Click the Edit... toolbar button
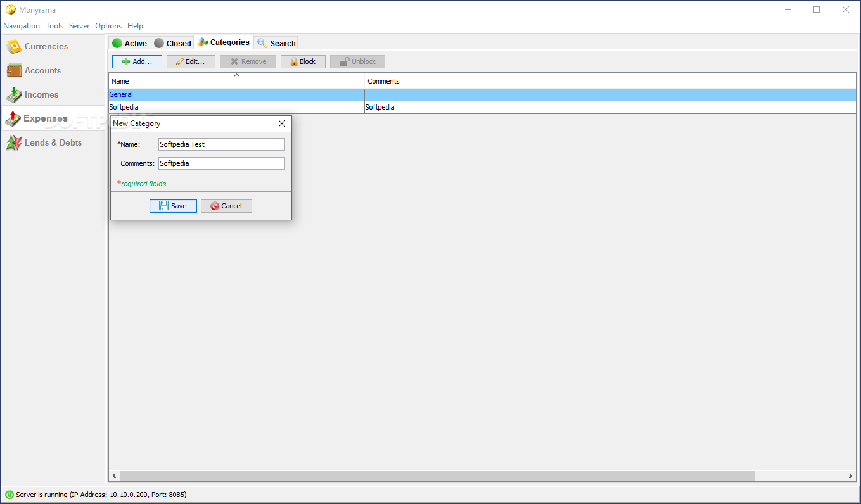This screenshot has height=504, width=861. point(191,61)
